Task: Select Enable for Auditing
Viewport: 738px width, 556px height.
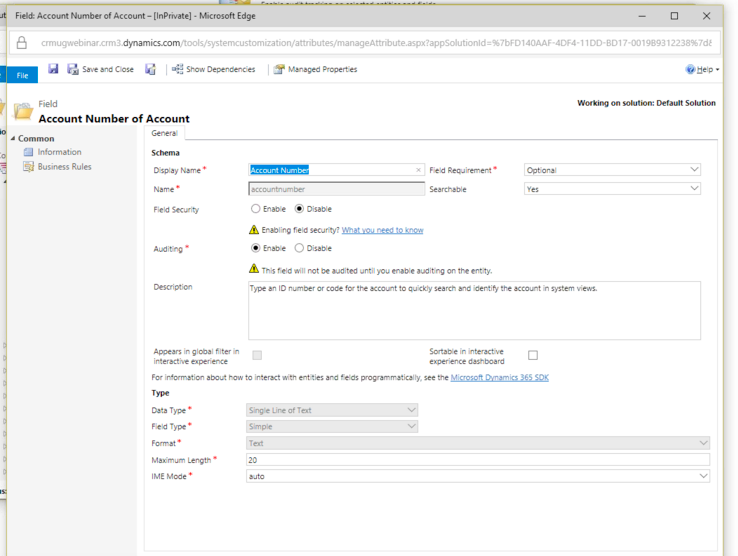Action: coord(256,248)
